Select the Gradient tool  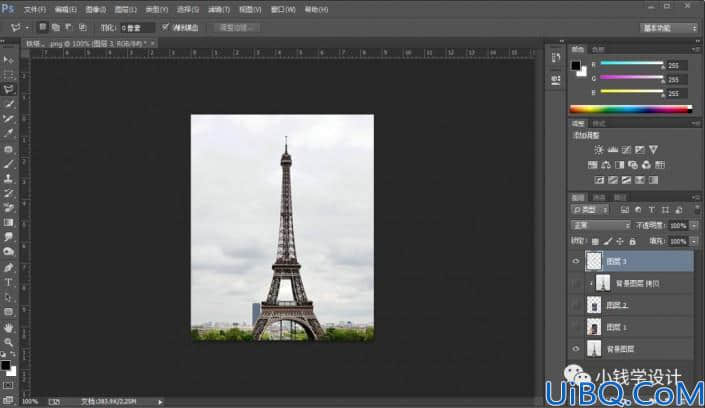tap(8, 222)
